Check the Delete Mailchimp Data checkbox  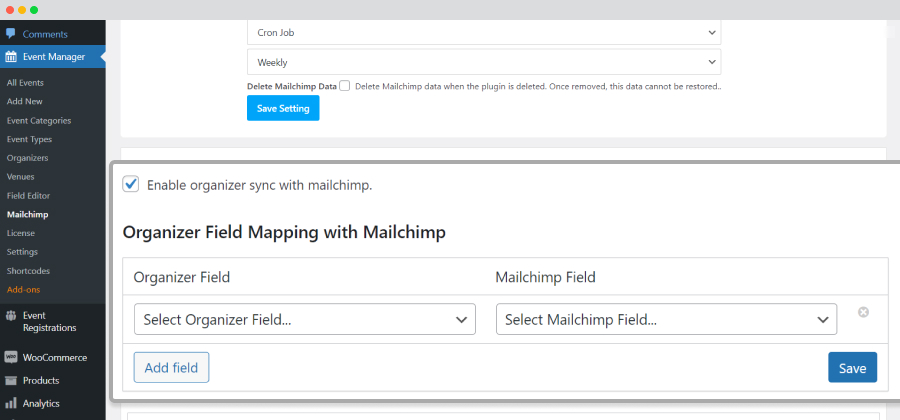[x=344, y=86]
